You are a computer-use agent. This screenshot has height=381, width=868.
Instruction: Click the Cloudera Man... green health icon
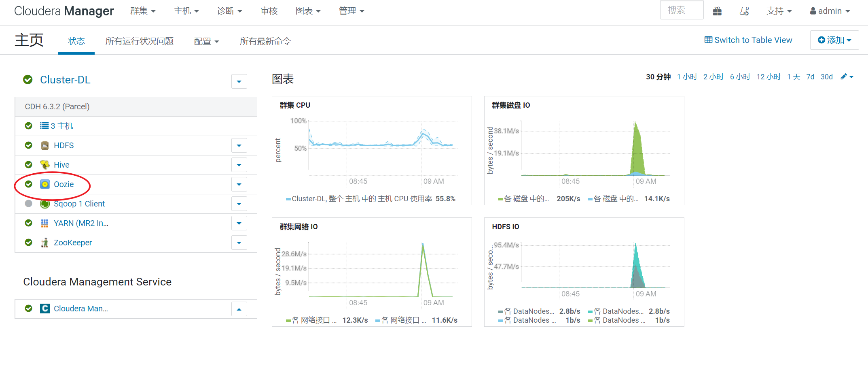point(29,309)
